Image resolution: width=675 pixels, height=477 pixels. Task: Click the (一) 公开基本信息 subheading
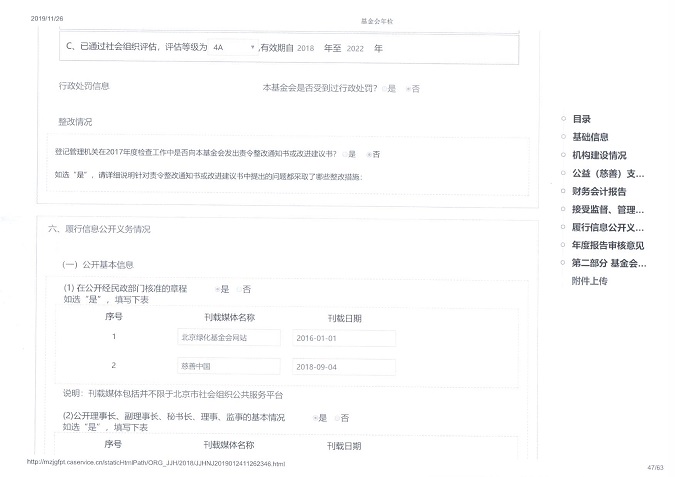pyautogui.click(x=98, y=265)
